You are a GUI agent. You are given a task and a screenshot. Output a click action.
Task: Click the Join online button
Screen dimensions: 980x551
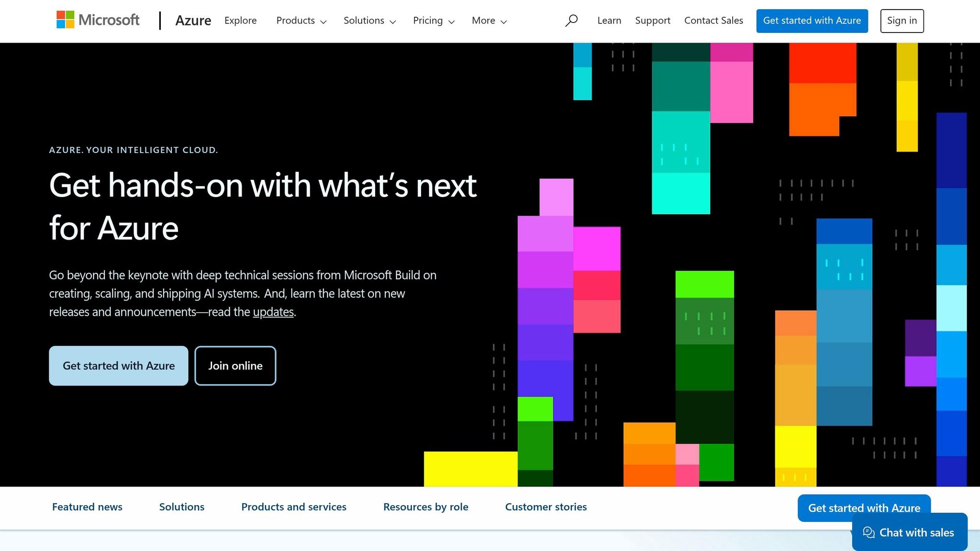click(x=235, y=365)
